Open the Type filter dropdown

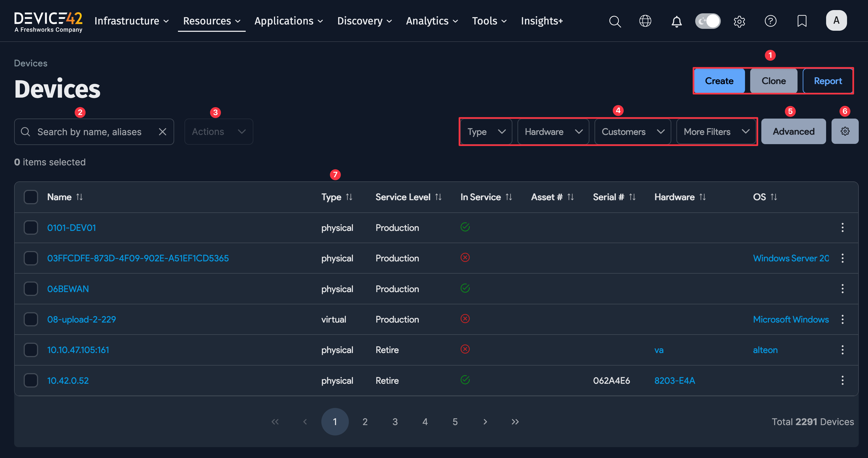pos(485,131)
